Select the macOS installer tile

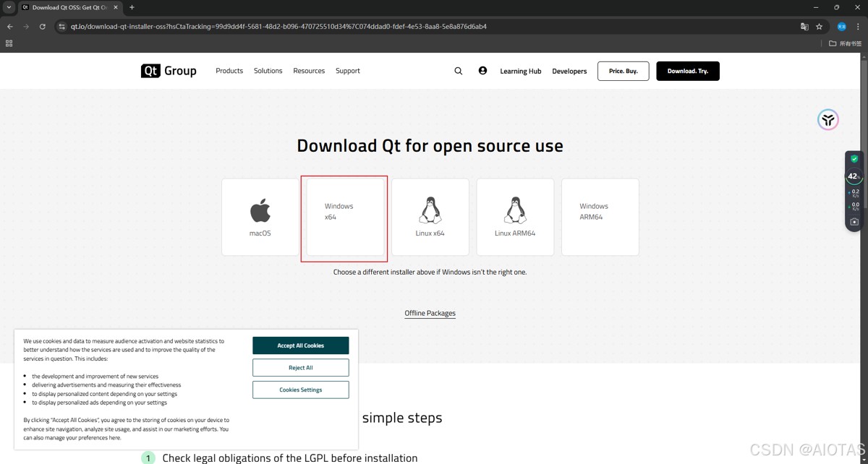coord(260,217)
